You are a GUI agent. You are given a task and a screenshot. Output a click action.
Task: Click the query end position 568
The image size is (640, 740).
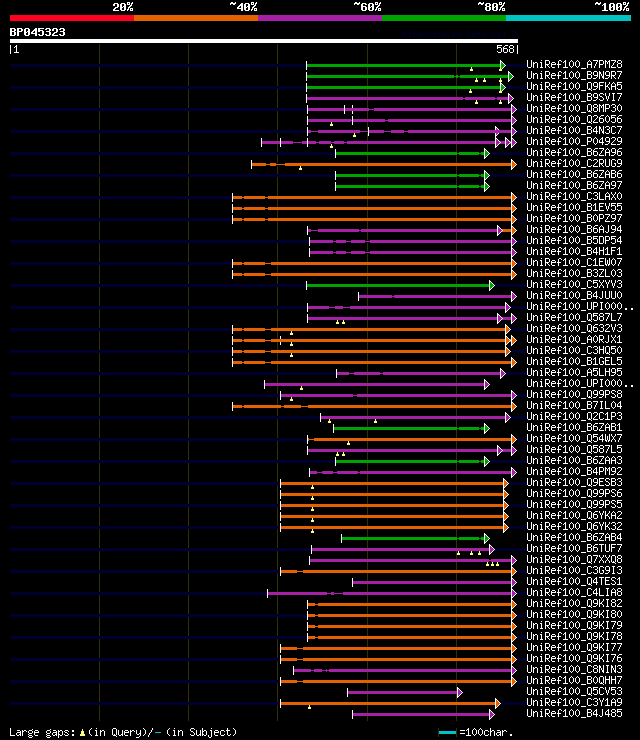coord(505,49)
